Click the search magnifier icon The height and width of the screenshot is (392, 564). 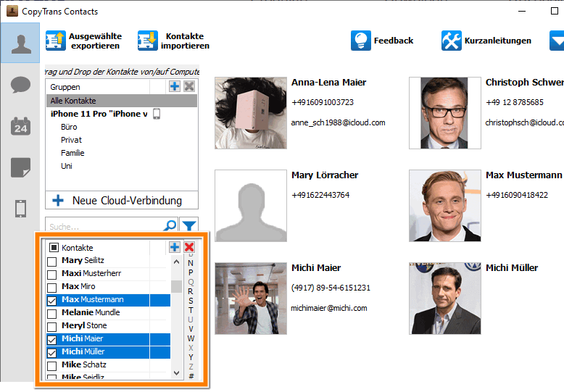pos(170,226)
